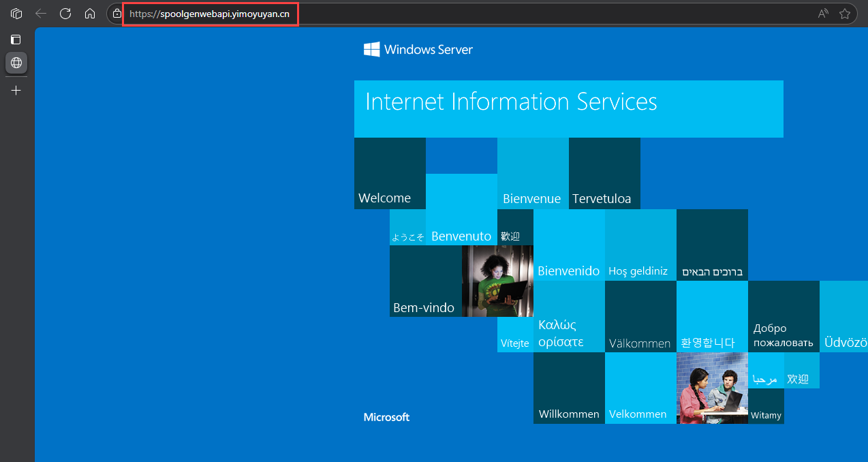Click the back arrow in the browser toolbar
The image size is (868, 462).
(41, 14)
